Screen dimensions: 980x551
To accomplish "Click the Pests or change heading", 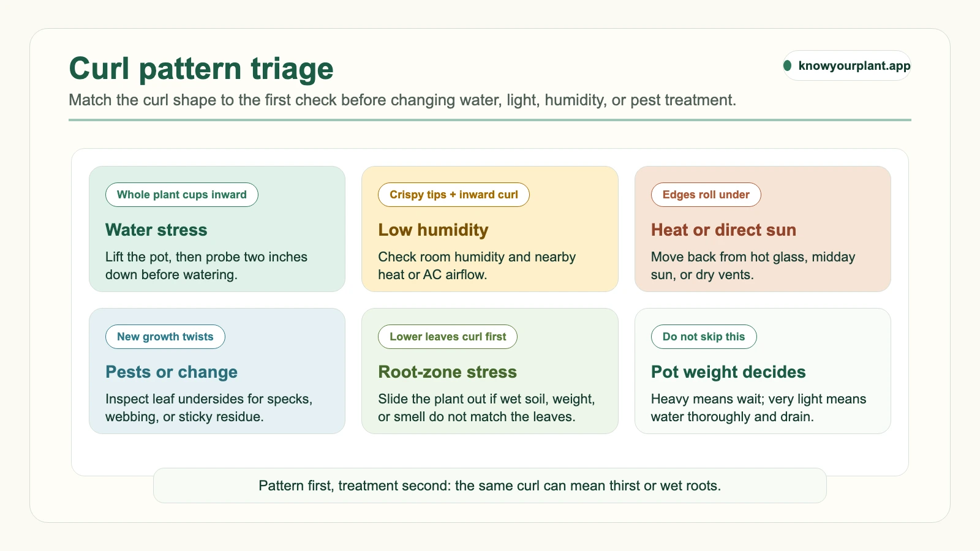I will 171,372.
